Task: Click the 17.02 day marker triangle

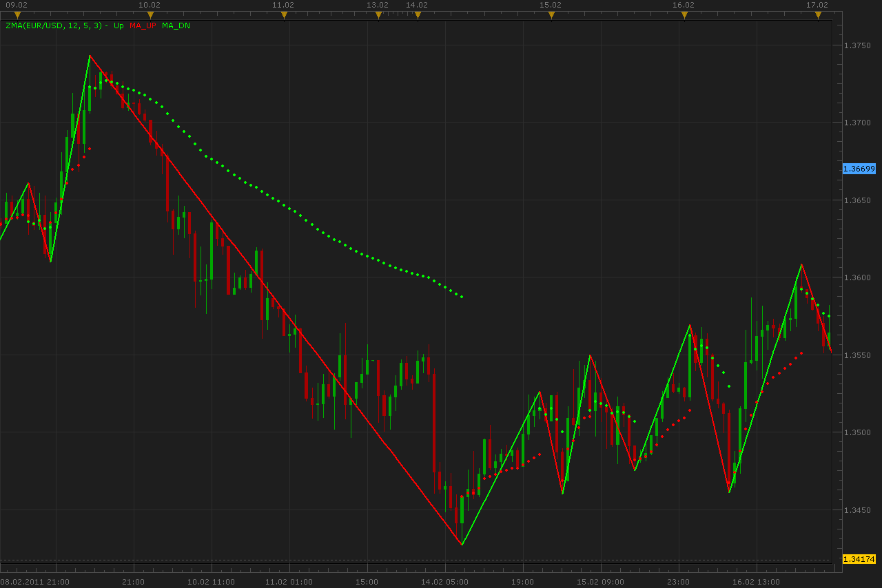Action: (x=818, y=15)
